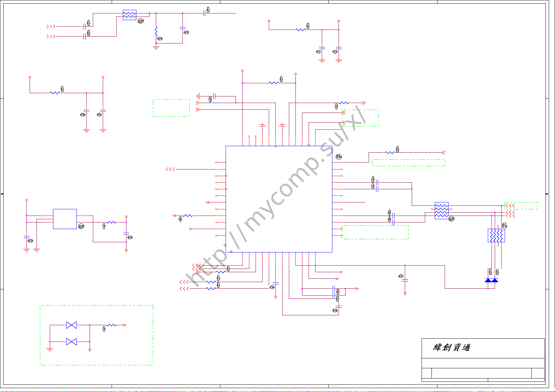This screenshot has width=555, height=392.
Task: Select the resistor on the small IC's output line
Action: coord(111,222)
